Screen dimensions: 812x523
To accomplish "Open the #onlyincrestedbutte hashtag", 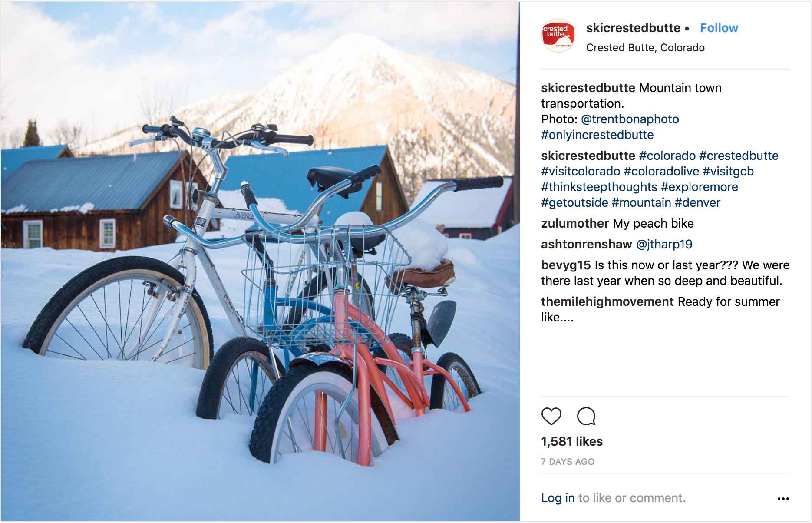I will pyautogui.click(x=597, y=135).
